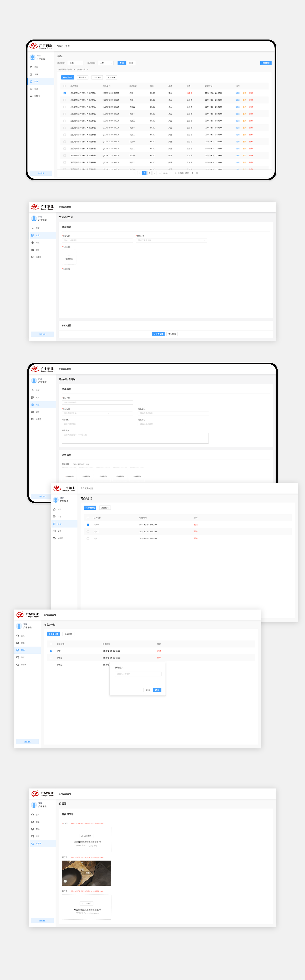The image size is (305, 980).
Task: Check the third product row checkbox
Action: click(64, 107)
